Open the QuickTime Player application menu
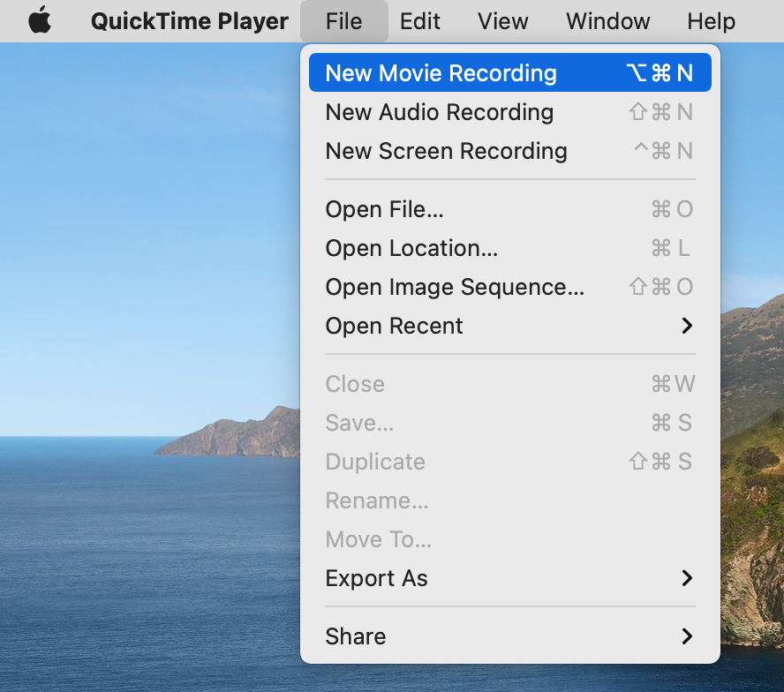Image resolution: width=784 pixels, height=692 pixels. pos(189,21)
